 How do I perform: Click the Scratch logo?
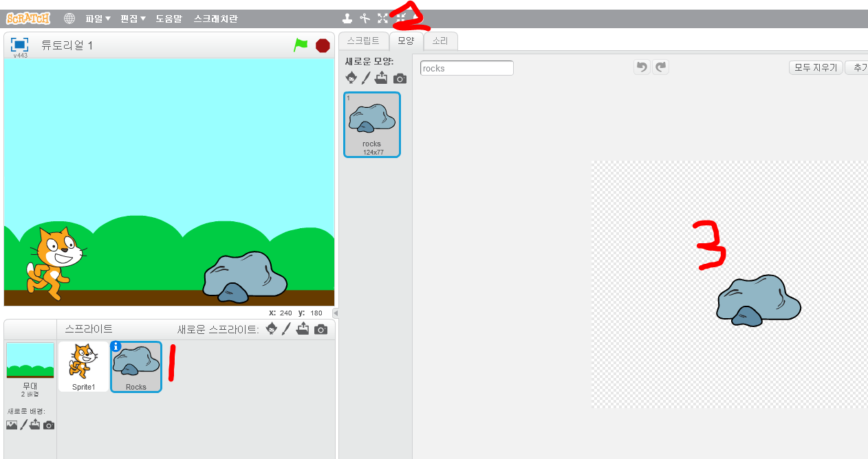coord(28,19)
